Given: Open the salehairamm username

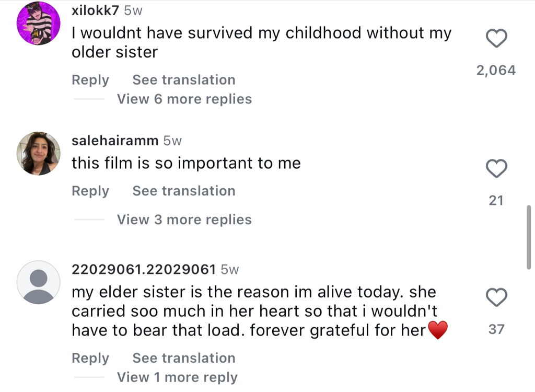Looking at the screenshot, I should click(x=115, y=140).
